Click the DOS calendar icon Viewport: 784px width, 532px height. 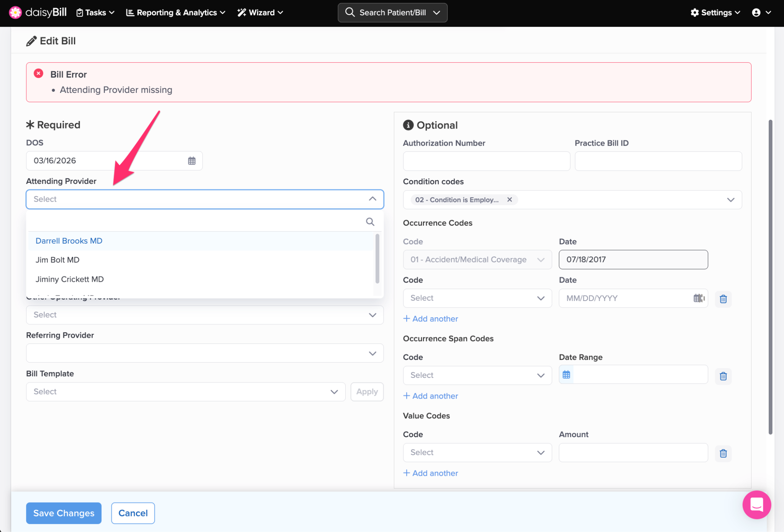[x=191, y=161]
